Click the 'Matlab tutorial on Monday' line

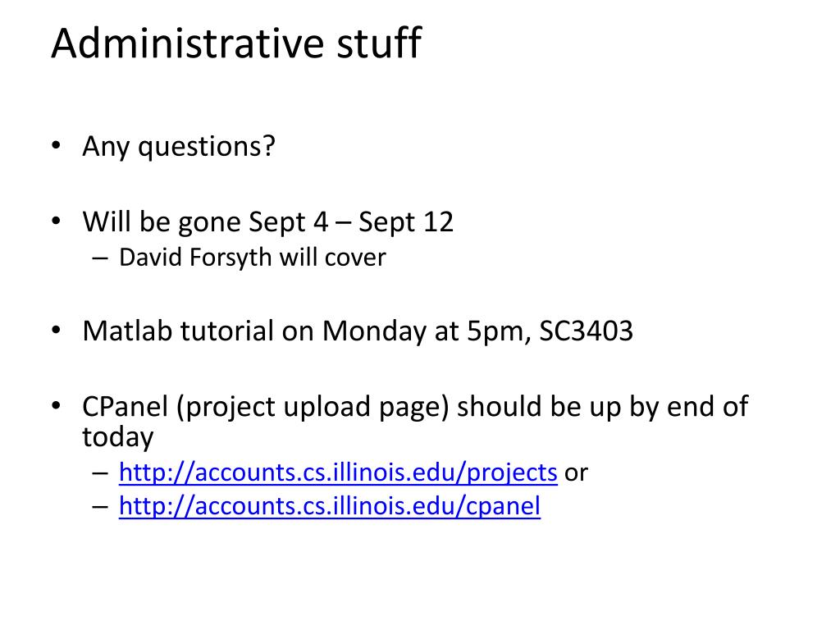pyautogui.click(x=358, y=331)
